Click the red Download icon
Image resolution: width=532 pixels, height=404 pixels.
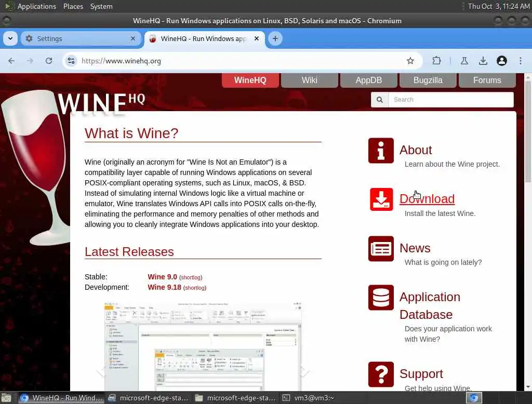coord(381,199)
